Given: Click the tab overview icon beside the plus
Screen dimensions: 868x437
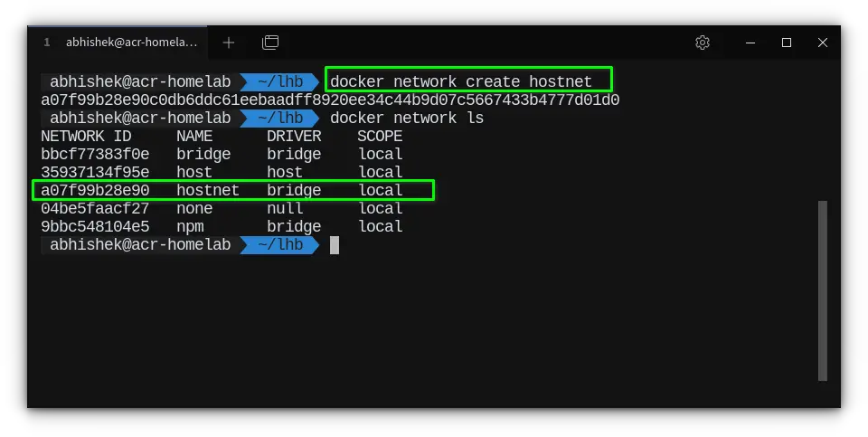Looking at the screenshot, I should [x=270, y=43].
